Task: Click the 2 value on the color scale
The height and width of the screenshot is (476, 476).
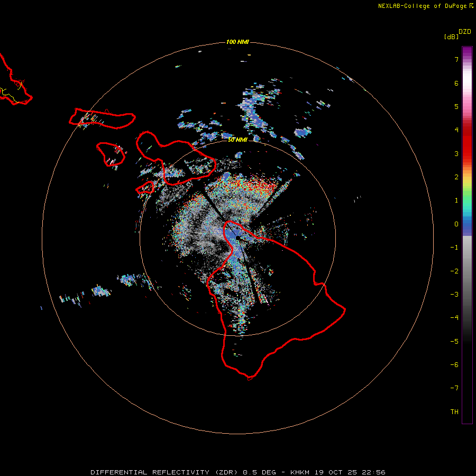Action: [456, 177]
